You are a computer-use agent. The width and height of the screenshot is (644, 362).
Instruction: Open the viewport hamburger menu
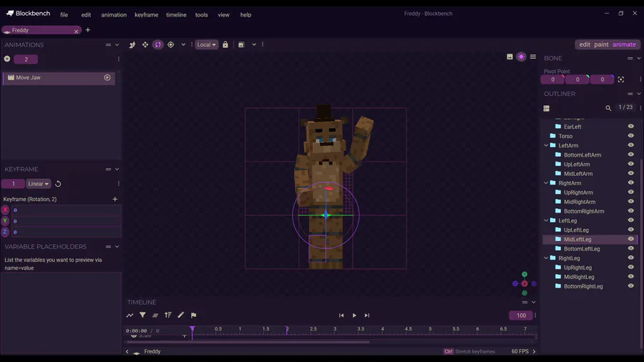pos(532,57)
